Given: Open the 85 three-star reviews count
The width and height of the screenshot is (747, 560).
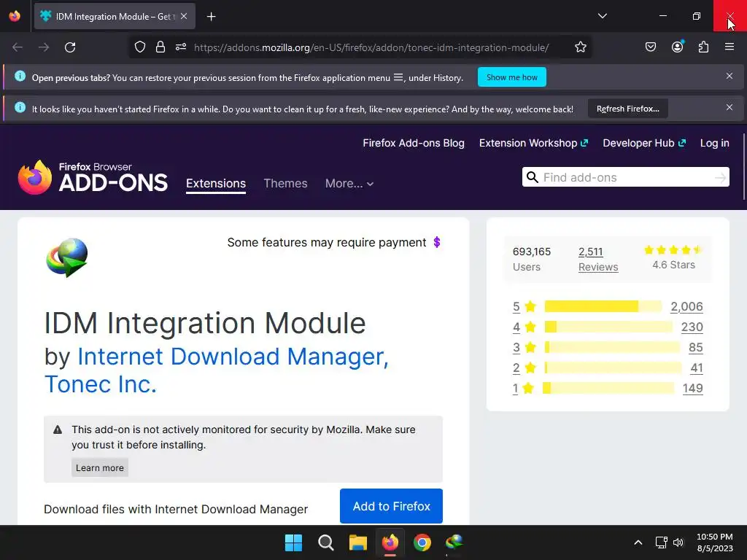Looking at the screenshot, I should tap(695, 348).
